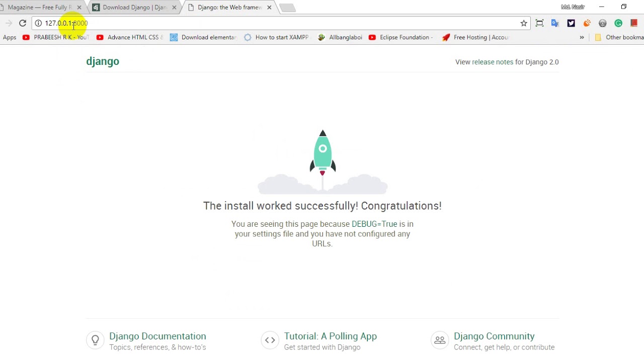Open the Download elementary bookmark

[x=203, y=37]
